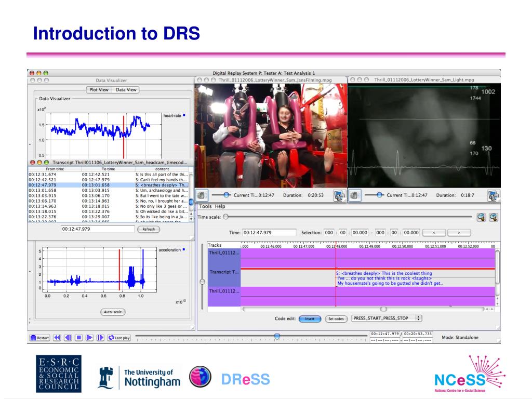This screenshot has height=399, width=532.
Task: Click the 'heart-rate' legend label in the plot
Action: [x=172, y=116]
